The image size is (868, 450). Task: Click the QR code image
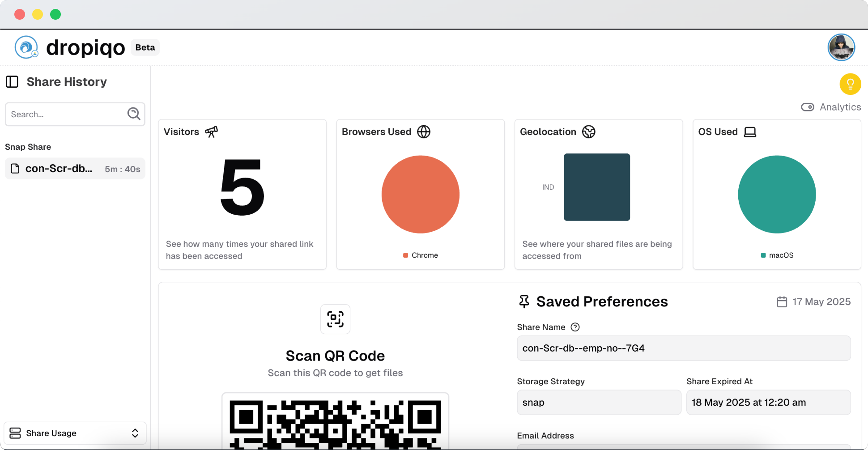point(335,422)
